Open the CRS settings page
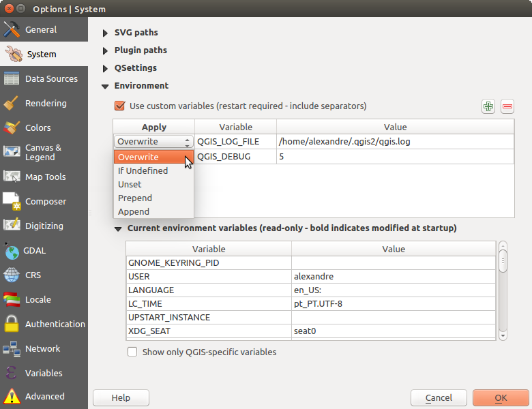 [x=34, y=275]
